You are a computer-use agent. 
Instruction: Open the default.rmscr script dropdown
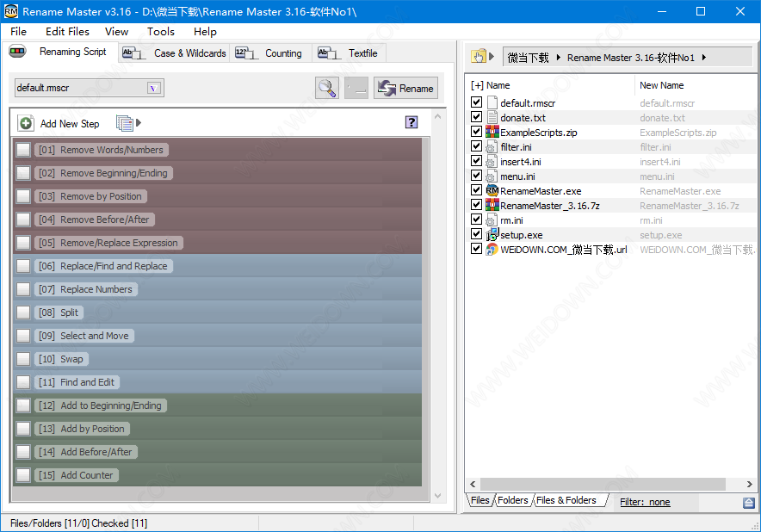154,88
